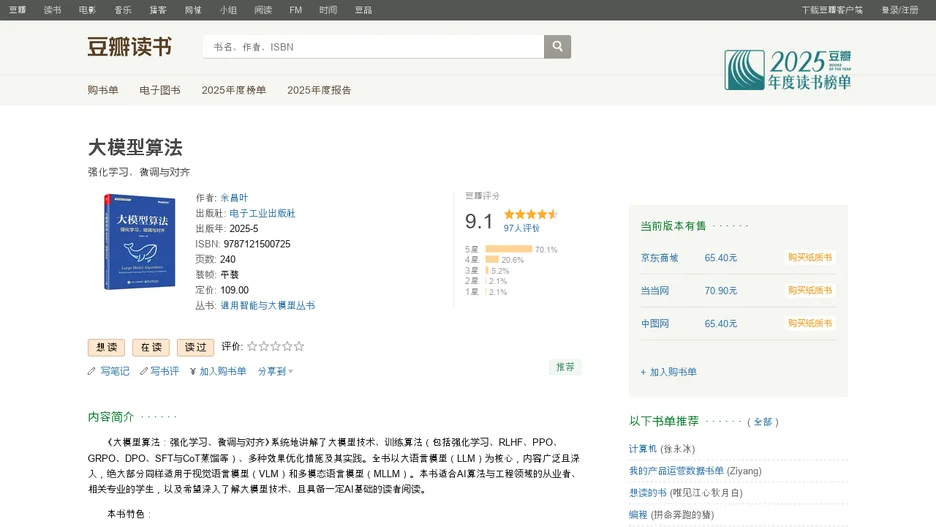Click the book title 大模型算法 heading
Viewport: 936px width, 527px height.
(x=135, y=147)
